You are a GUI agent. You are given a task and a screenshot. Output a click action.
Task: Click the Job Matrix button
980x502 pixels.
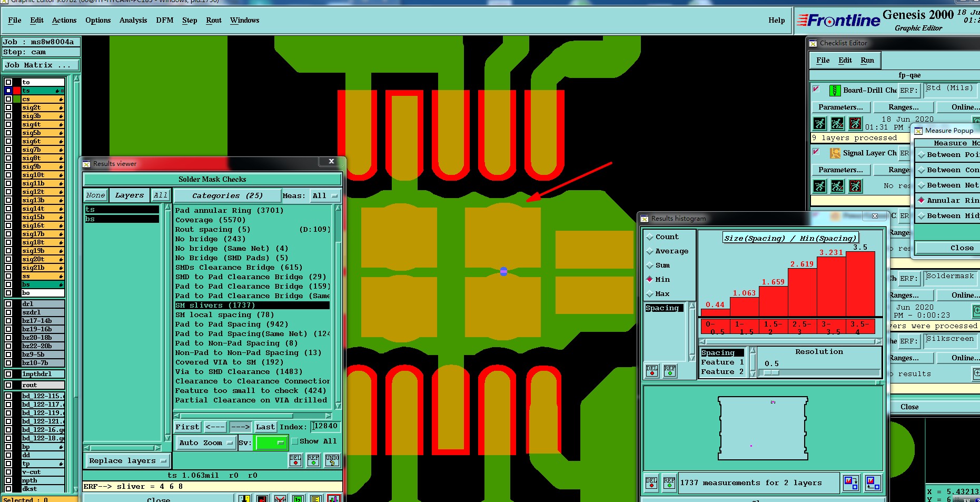pos(41,65)
